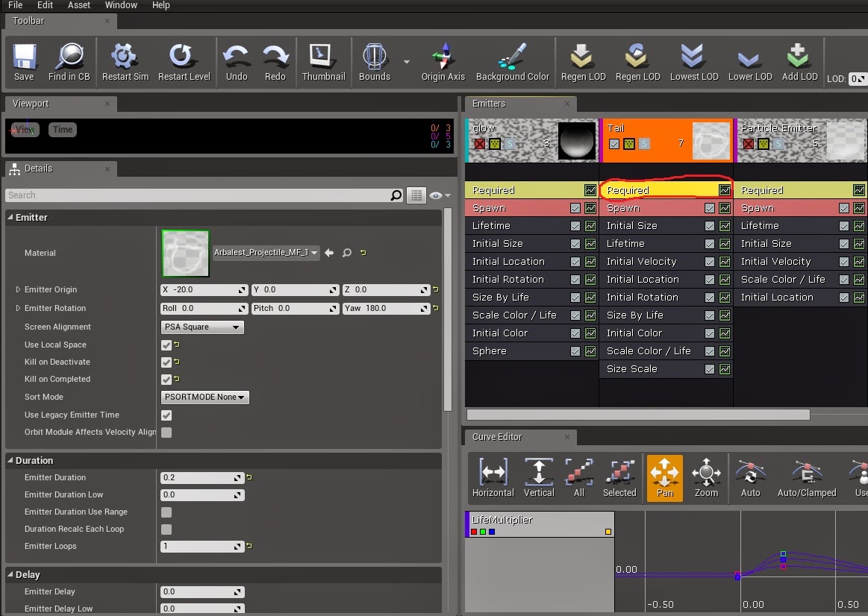Toggle Use Legacy Emitter Time checkbox

point(166,415)
